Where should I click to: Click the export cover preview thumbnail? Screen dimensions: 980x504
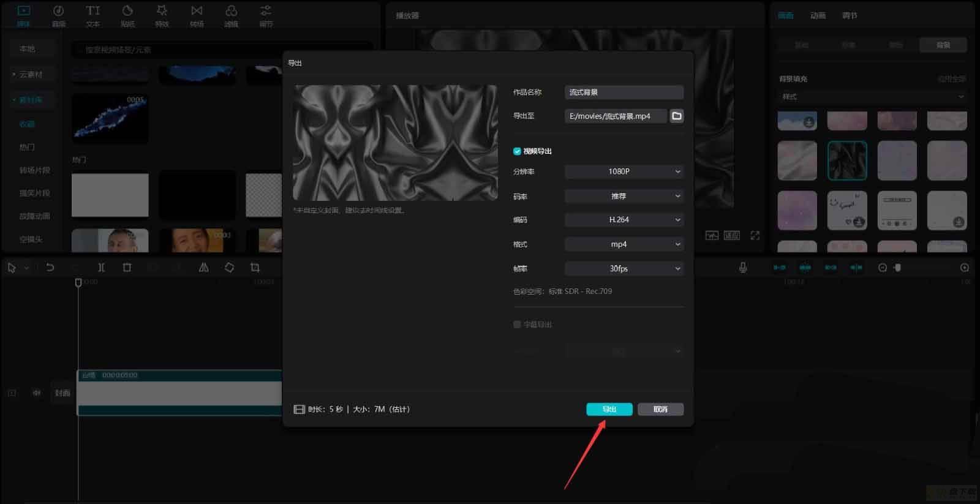[x=395, y=143]
